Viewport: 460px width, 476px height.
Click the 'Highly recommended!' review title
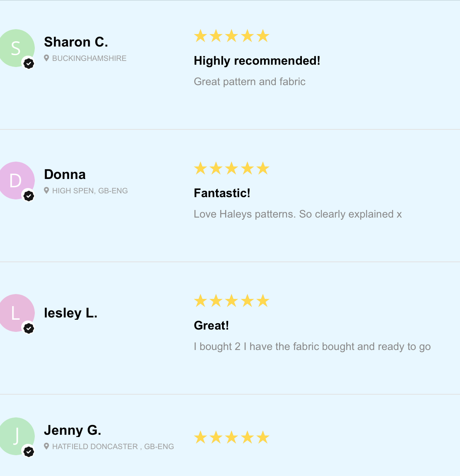coord(257,61)
